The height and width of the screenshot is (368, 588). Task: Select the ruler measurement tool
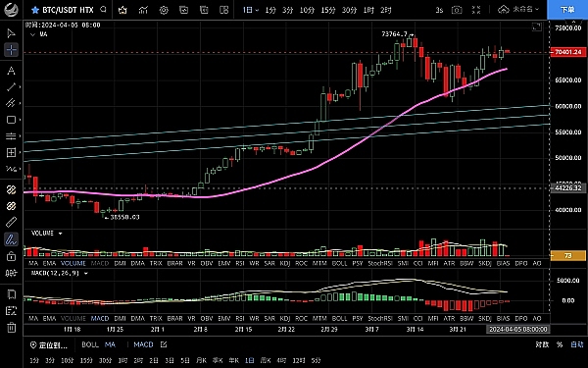11,222
